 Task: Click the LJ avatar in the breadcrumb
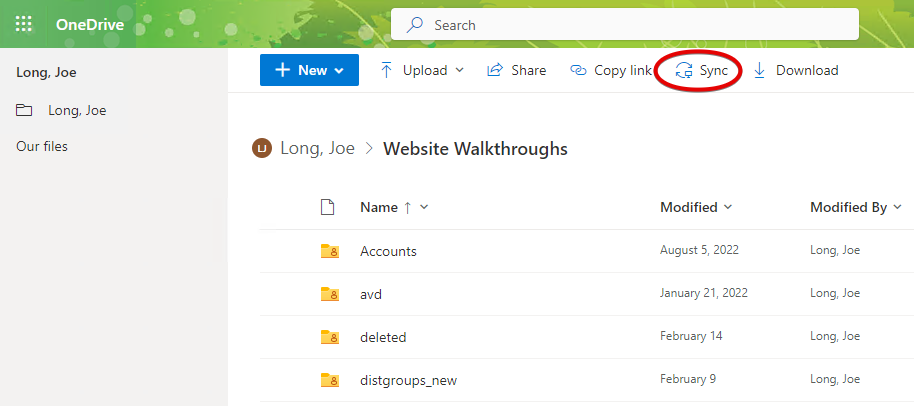262,149
